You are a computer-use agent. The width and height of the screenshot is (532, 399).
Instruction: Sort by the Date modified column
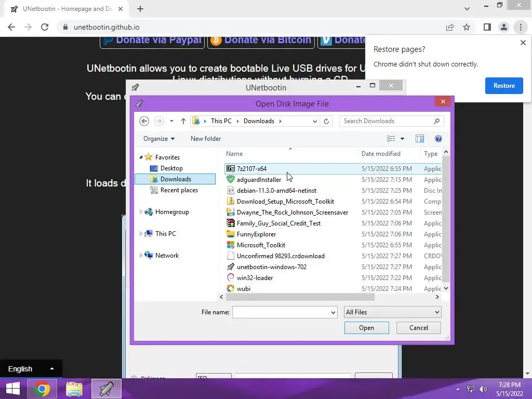(x=389, y=154)
